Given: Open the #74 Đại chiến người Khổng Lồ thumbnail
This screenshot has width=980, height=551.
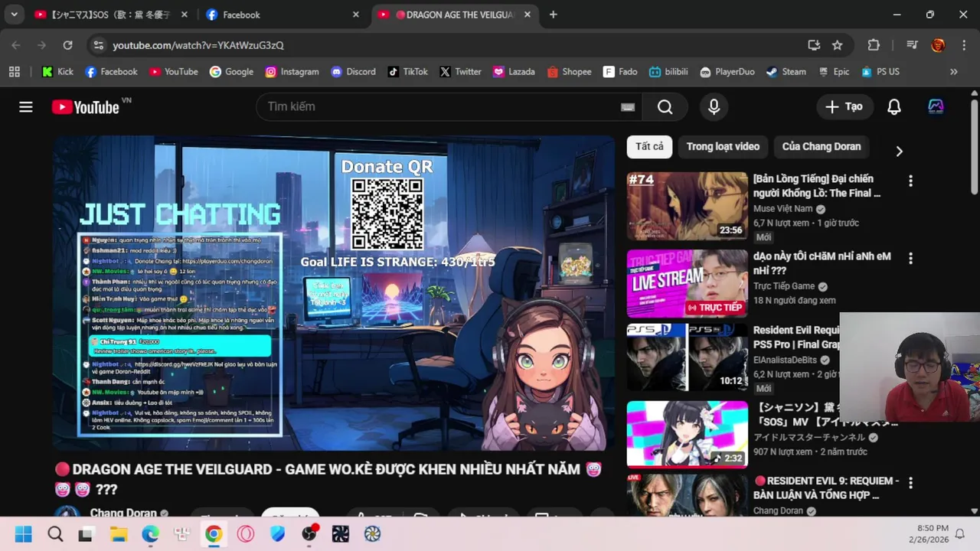Looking at the screenshot, I should pos(687,206).
